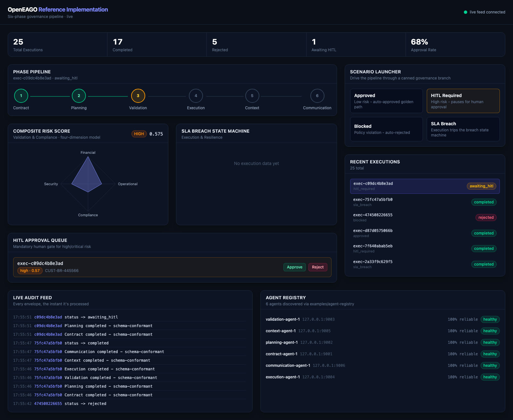Select phase 2 Planning circle

(79, 96)
